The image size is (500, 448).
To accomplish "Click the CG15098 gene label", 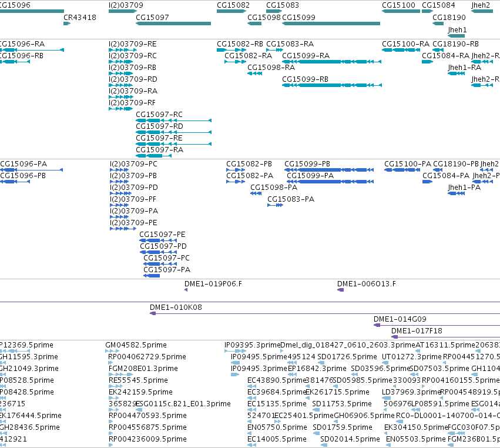I will [x=264, y=18].
